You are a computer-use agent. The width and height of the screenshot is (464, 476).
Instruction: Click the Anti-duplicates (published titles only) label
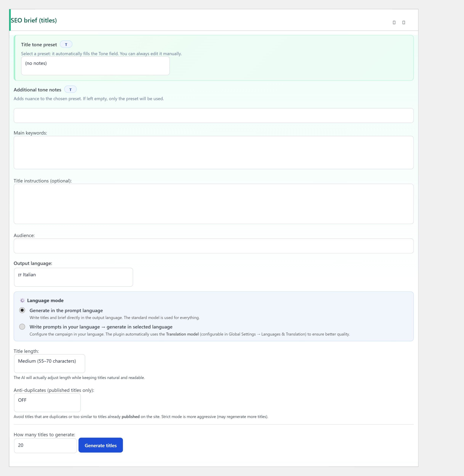pos(54,390)
